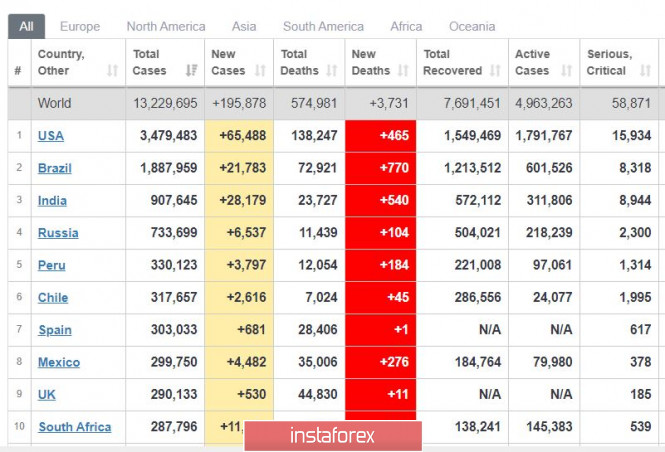Click the South Africa link

pos(75,427)
